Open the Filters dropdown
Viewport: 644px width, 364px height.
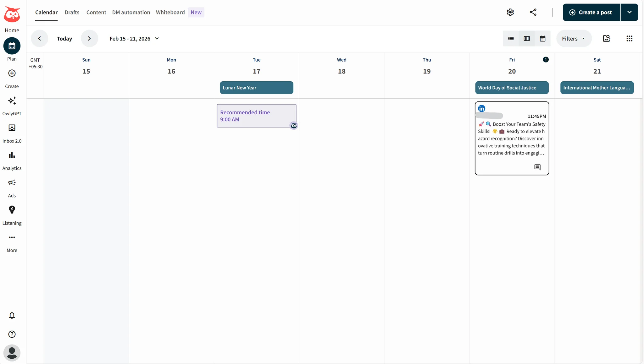tap(573, 38)
